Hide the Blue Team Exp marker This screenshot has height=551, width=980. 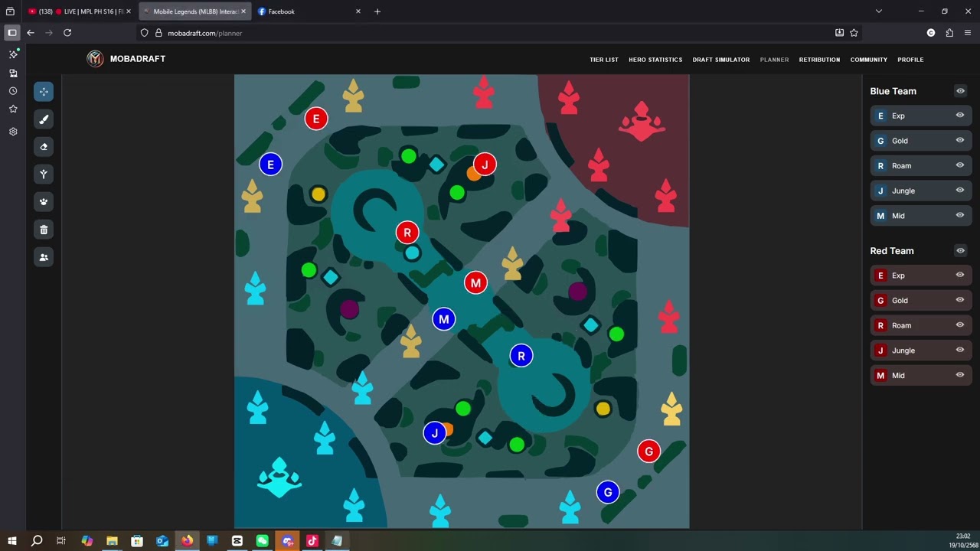coord(959,116)
